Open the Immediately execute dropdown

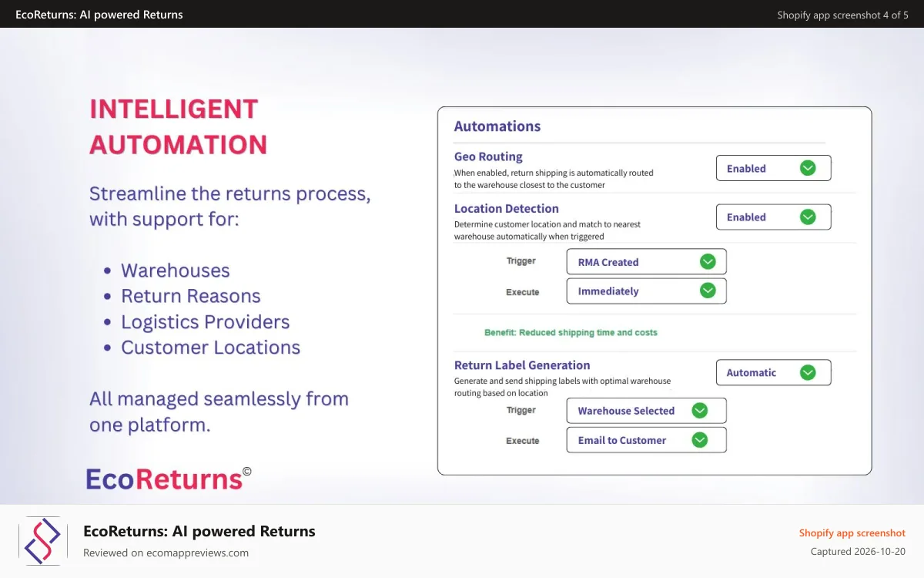coord(646,291)
